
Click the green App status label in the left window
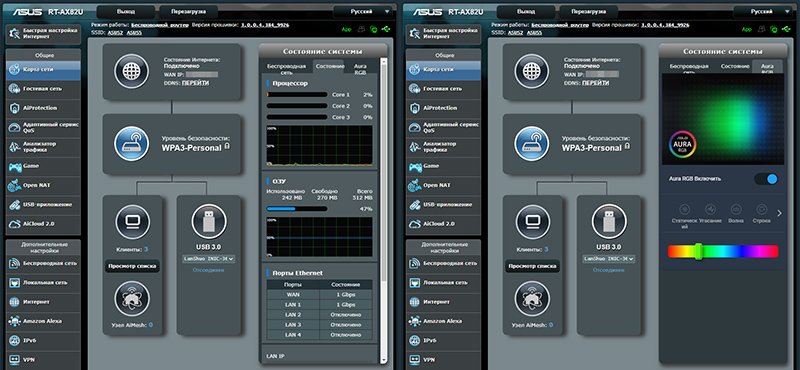point(346,30)
